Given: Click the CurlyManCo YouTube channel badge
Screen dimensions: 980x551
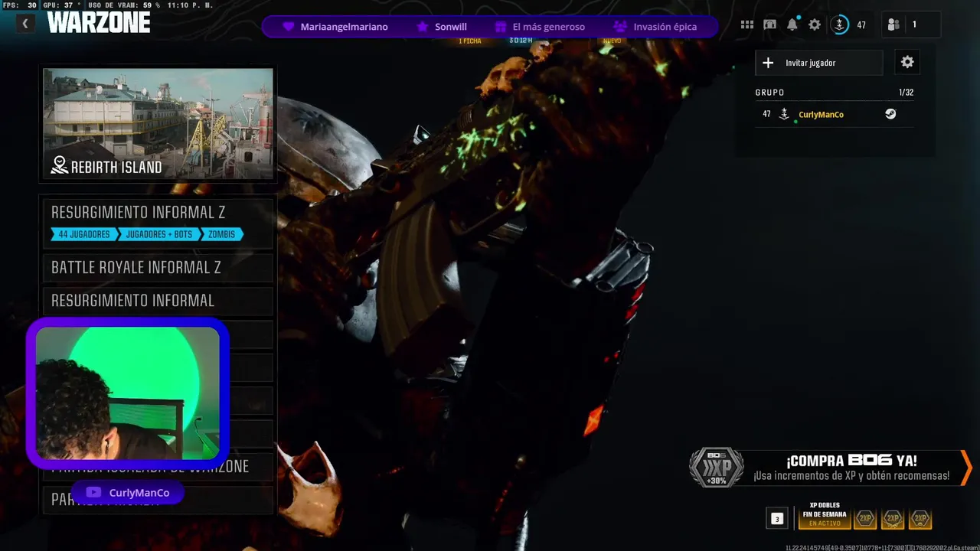Looking at the screenshot, I should [127, 493].
